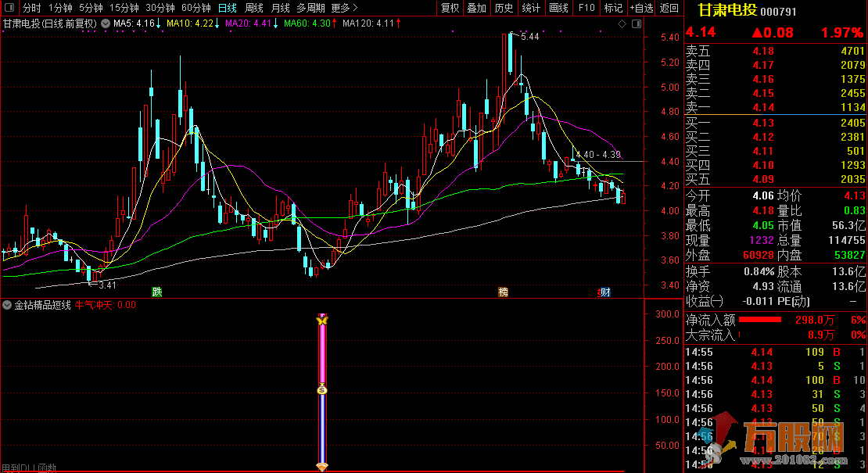Select the 日线 daily tab
868x473 pixels.
[x=228, y=8]
